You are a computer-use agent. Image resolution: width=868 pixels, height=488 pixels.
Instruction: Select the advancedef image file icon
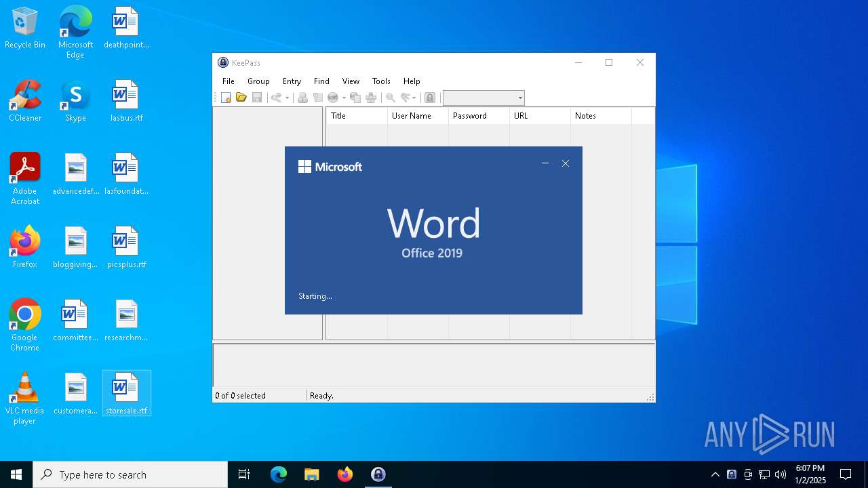75,174
